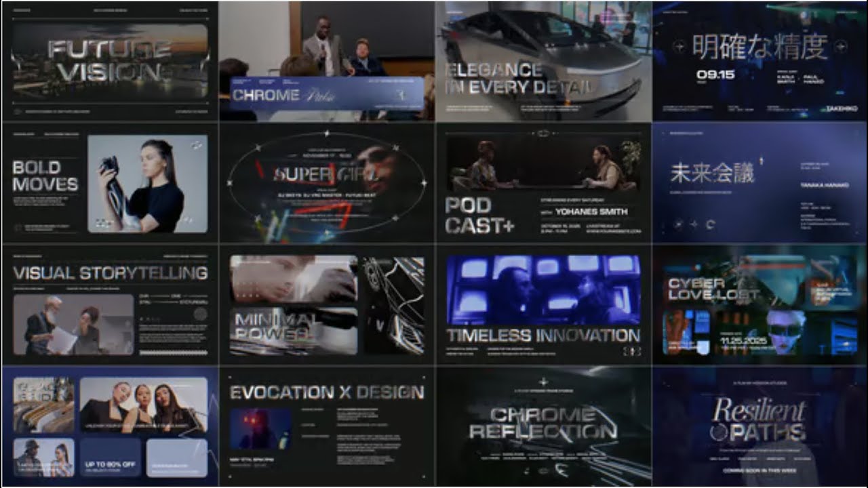The height and width of the screenshot is (488, 868).
Task: Open the Chrome Reflection thumbnail
Action: click(543, 426)
